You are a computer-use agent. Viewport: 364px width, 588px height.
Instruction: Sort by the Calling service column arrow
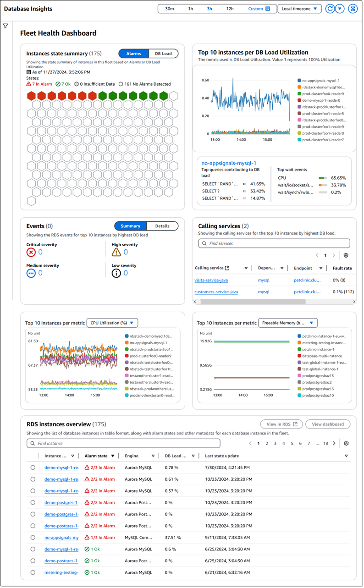pos(246,268)
